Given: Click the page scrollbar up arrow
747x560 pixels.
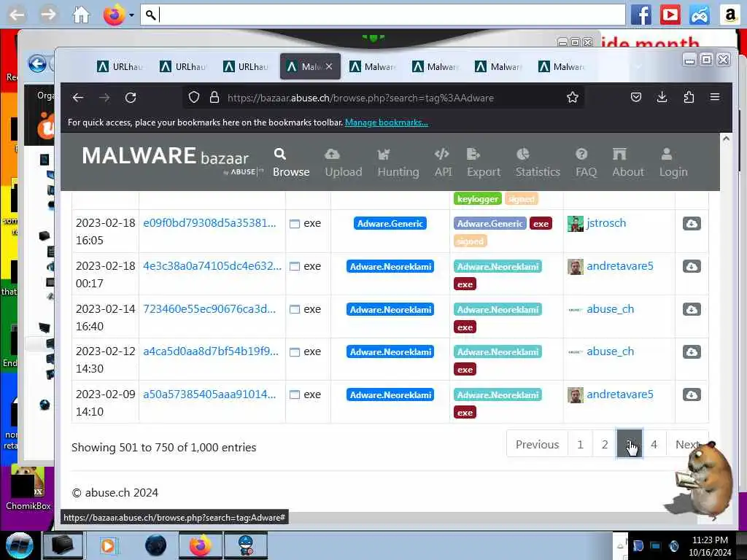Looking at the screenshot, I should click(x=726, y=139).
